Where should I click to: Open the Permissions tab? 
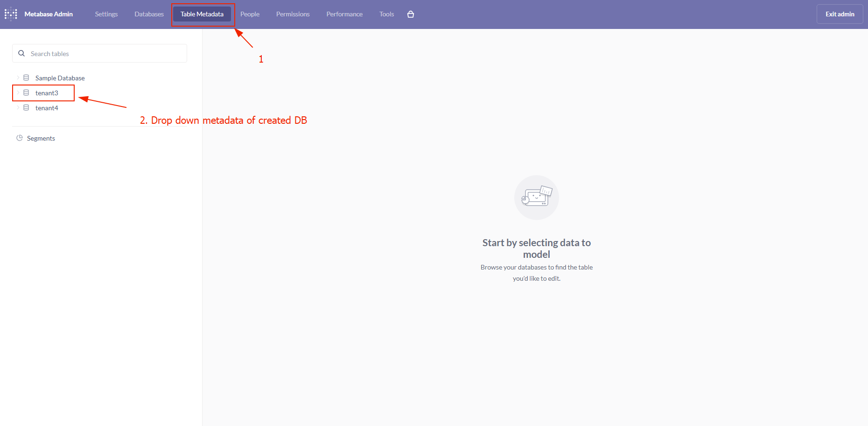click(x=293, y=14)
